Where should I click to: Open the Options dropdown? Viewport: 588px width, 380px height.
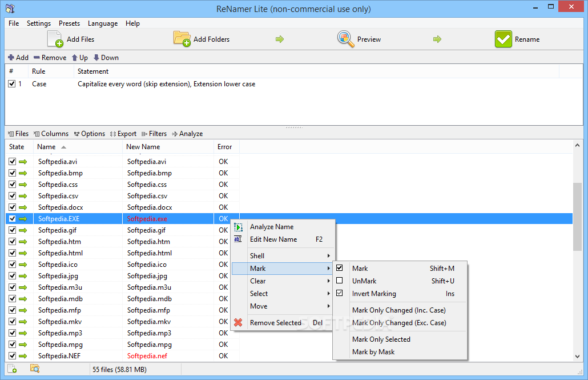[x=90, y=134]
